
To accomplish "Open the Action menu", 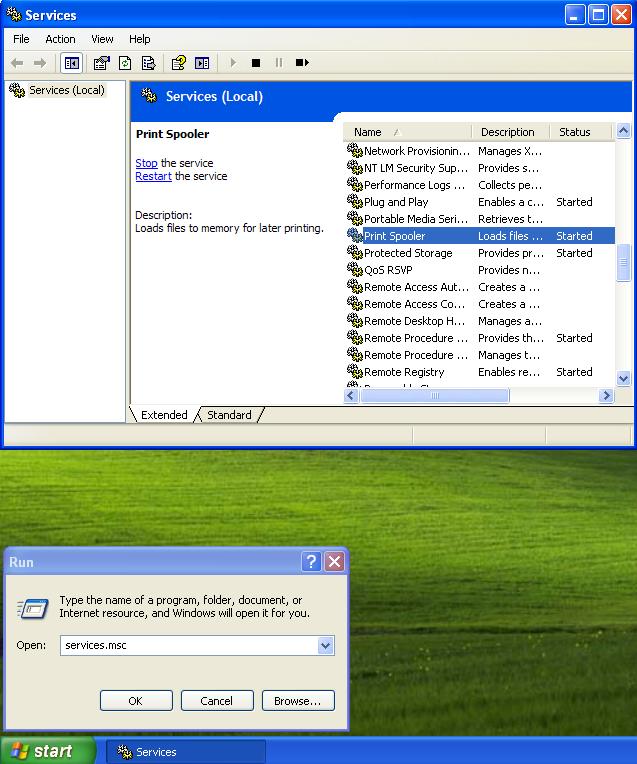I will [60, 39].
